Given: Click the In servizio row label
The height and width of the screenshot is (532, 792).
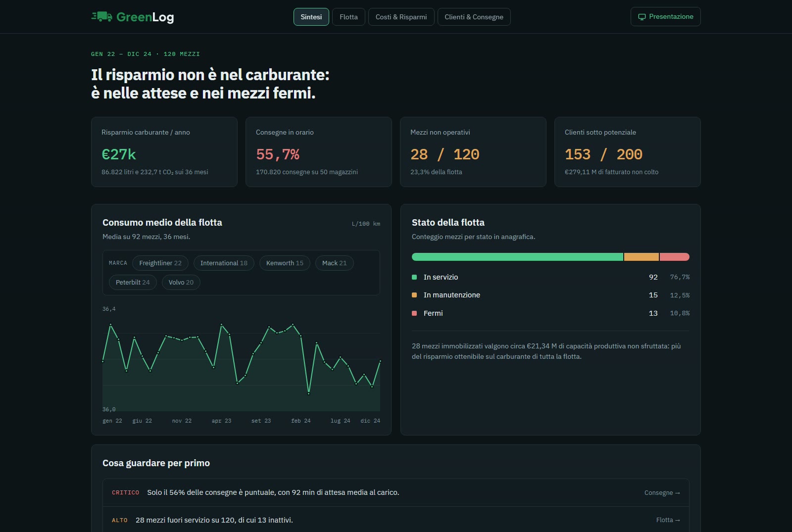Looking at the screenshot, I should pyautogui.click(x=441, y=277).
